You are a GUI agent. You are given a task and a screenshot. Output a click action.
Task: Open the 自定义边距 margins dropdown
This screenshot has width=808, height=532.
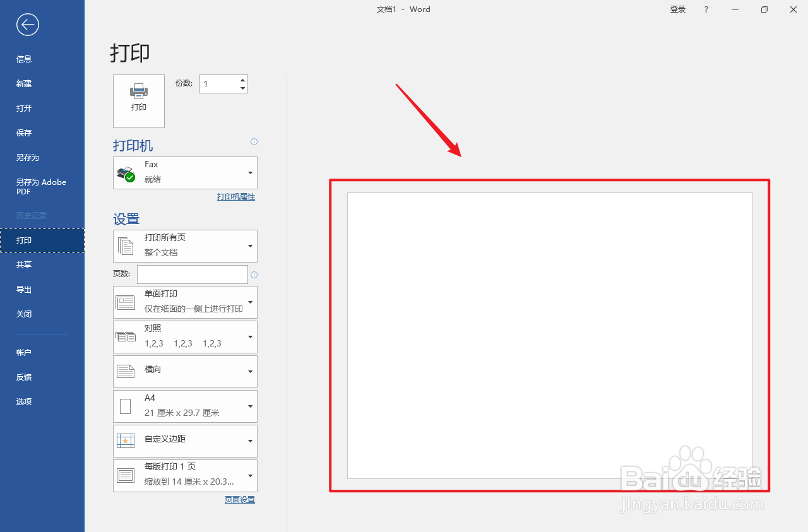click(185, 441)
